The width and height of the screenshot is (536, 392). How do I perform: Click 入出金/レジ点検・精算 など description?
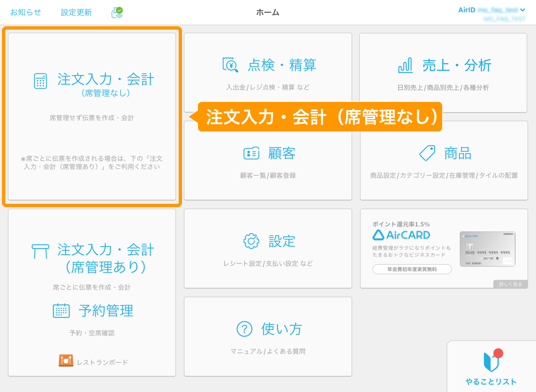[x=268, y=87]
